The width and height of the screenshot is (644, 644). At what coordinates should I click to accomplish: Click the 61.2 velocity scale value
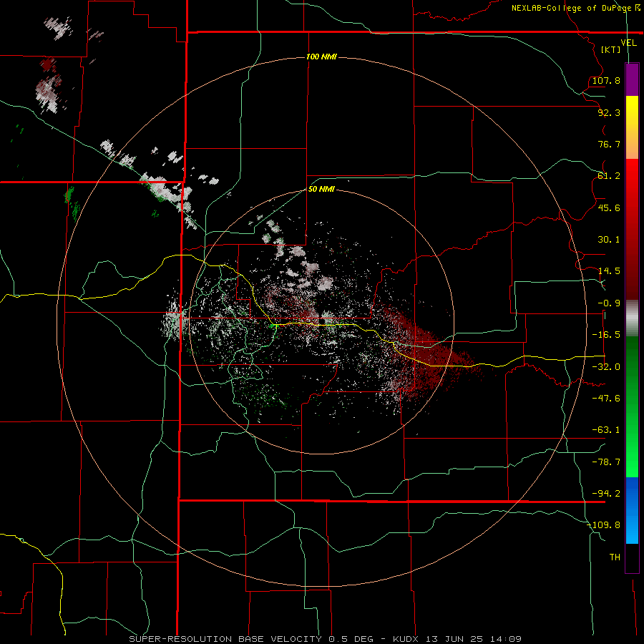click(x=609, y=176)
